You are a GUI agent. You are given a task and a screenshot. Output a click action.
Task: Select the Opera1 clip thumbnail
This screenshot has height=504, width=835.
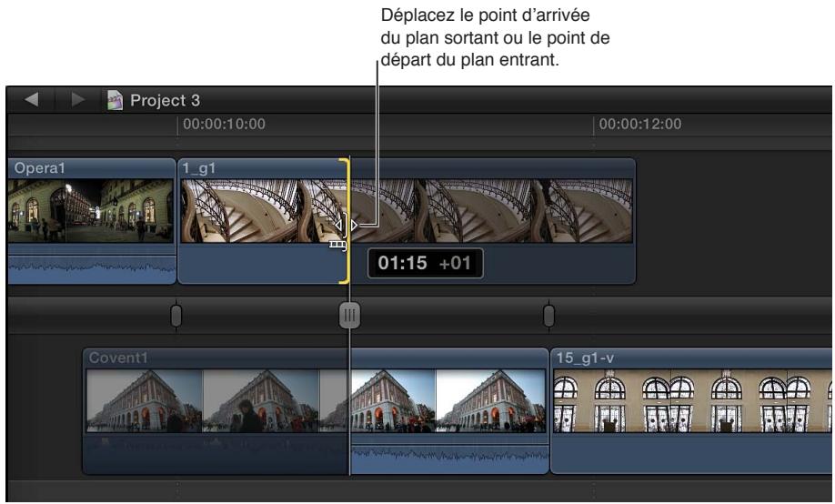pyautogui.click(x=91, y=211)
